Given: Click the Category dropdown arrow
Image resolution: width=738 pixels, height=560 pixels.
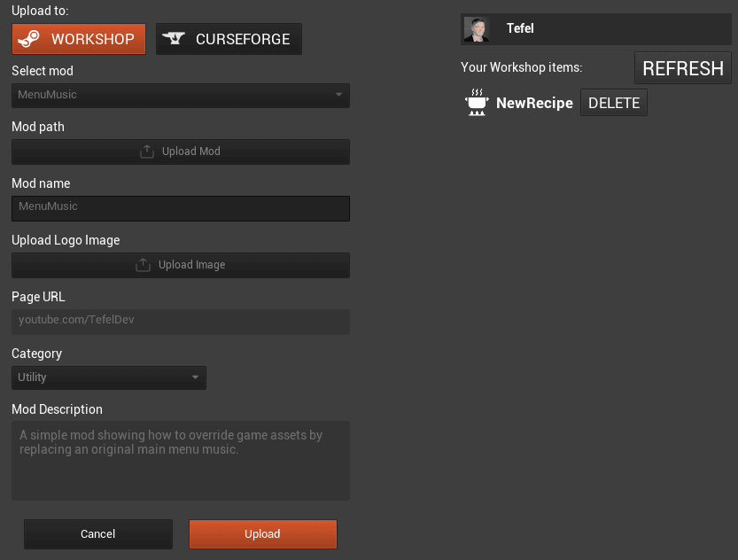Looking at the screenshot, I should (195, 377).
